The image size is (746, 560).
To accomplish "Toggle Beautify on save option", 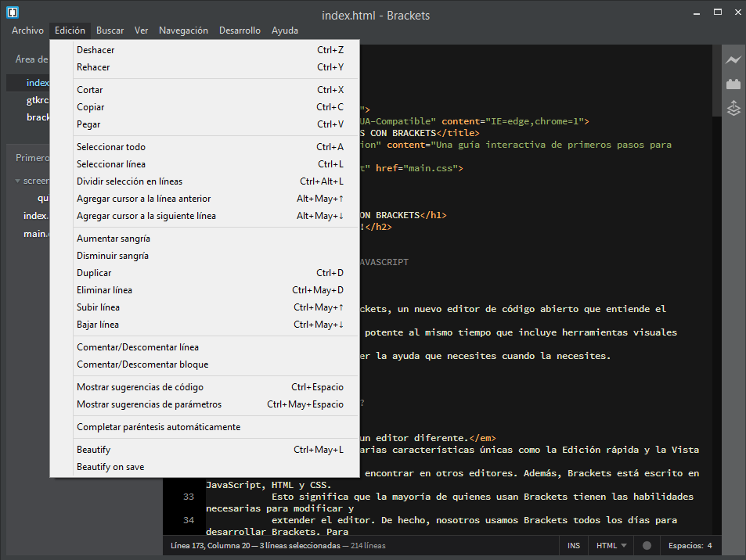I will pos(204,467).
